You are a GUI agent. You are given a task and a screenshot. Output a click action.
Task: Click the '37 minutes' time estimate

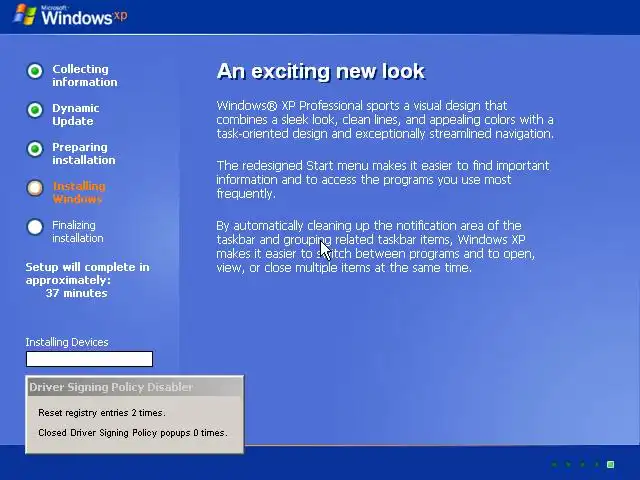click(x=76, y=293)
